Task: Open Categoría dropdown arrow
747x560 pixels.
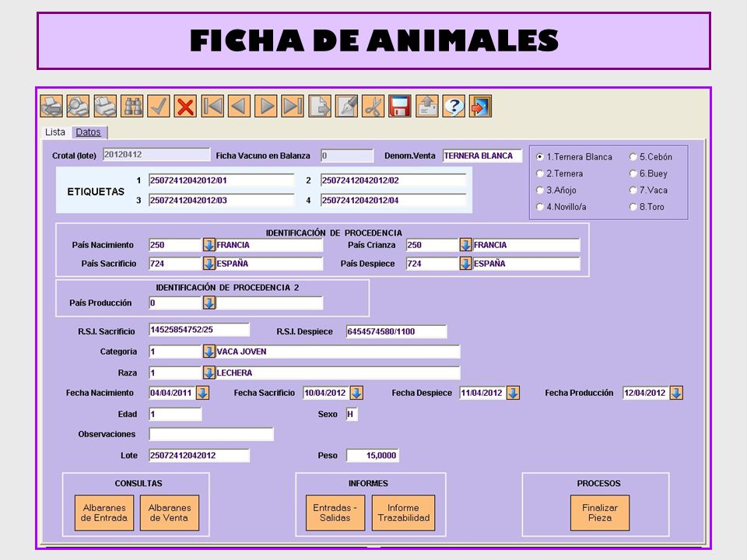Action: 209,352
